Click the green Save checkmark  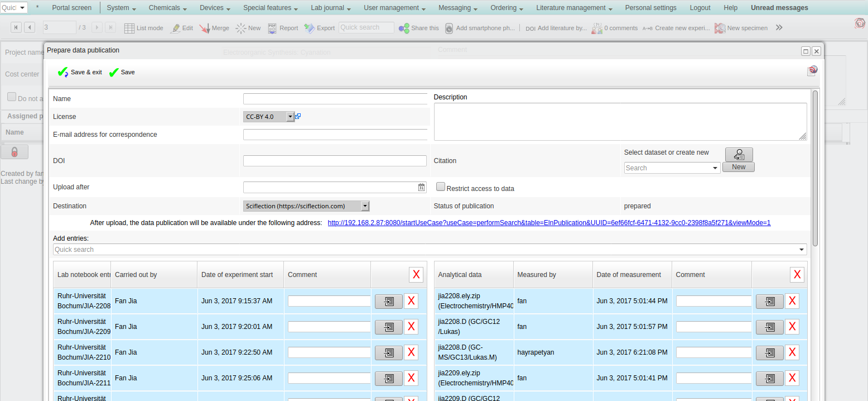click(114, 73)
